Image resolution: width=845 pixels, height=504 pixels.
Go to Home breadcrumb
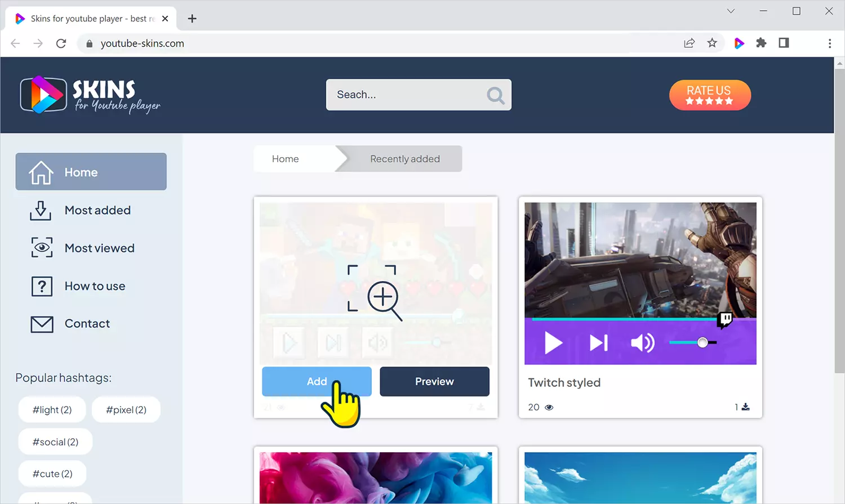point(285,159)
